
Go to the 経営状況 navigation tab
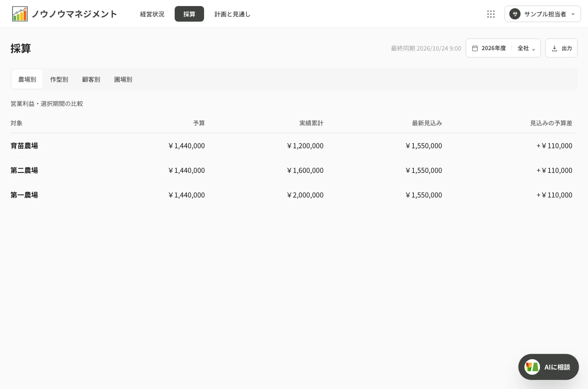coord(152,14)
